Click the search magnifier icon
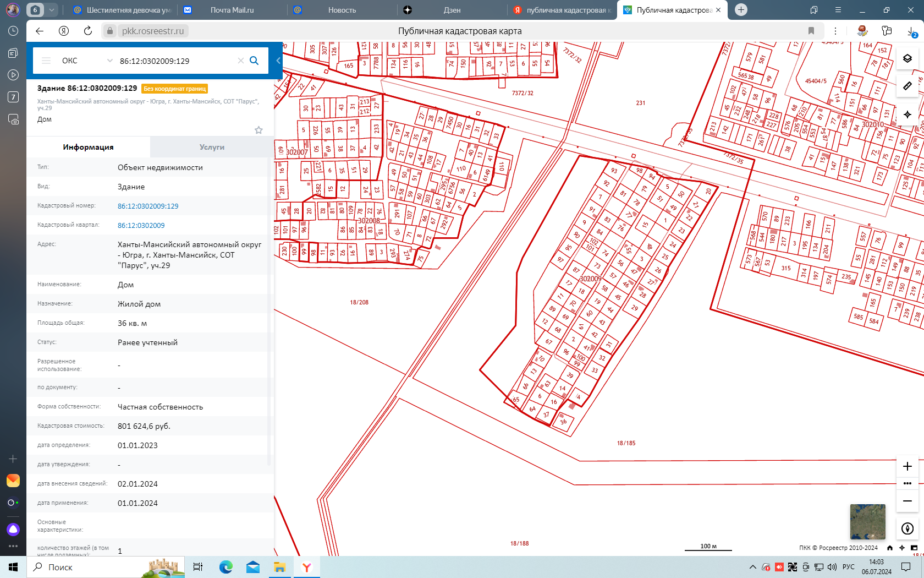The width and height of the screenshot is (924, 578). 254,61
